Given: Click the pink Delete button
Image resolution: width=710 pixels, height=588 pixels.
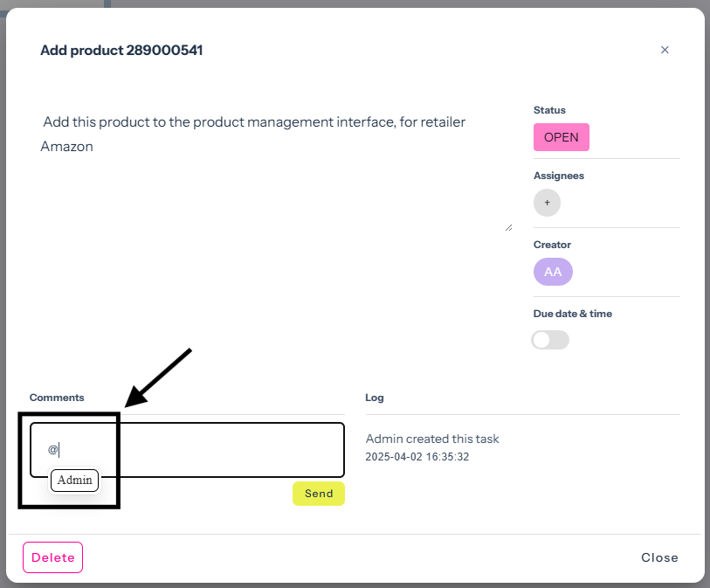Looking at the screenshot, I should (x=52, y=557).
